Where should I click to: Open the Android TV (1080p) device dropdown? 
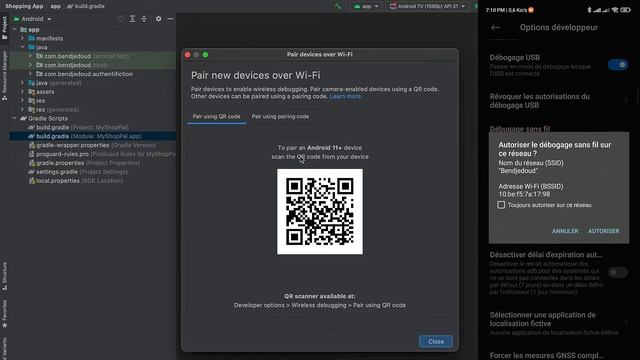(427, 6)
